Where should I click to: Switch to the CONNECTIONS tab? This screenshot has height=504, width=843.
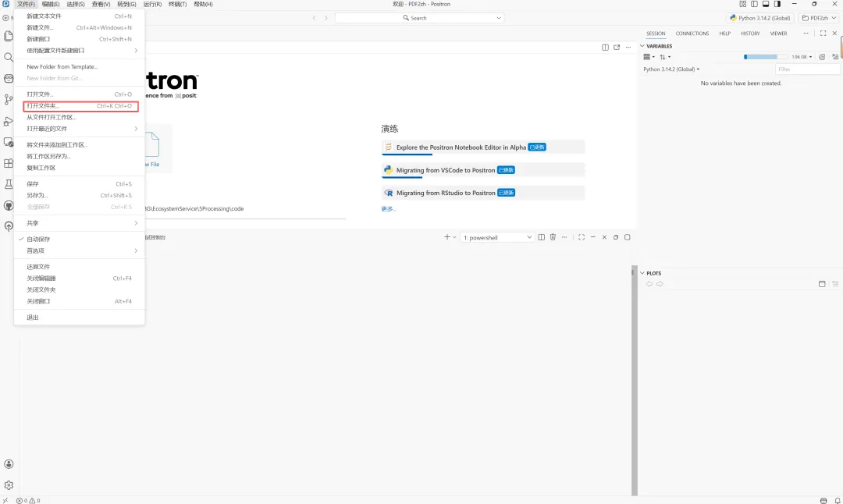(x=692, y=34)
